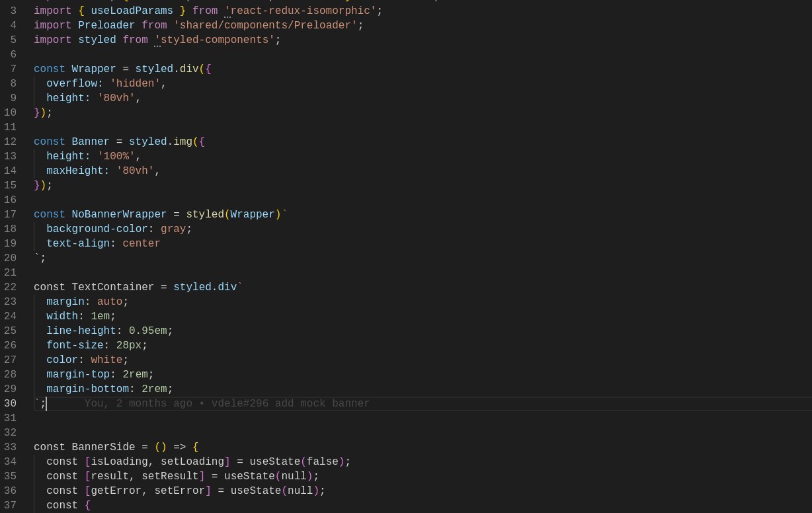Click the 'center' value
The height and width of the screenshot is (513, 812).
[142, 243]
